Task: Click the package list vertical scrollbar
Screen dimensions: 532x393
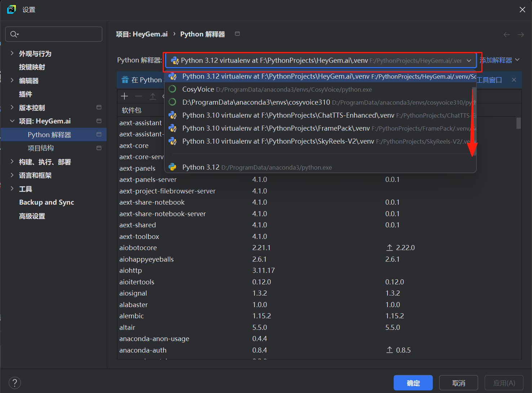Action: [x=518, y=123]
